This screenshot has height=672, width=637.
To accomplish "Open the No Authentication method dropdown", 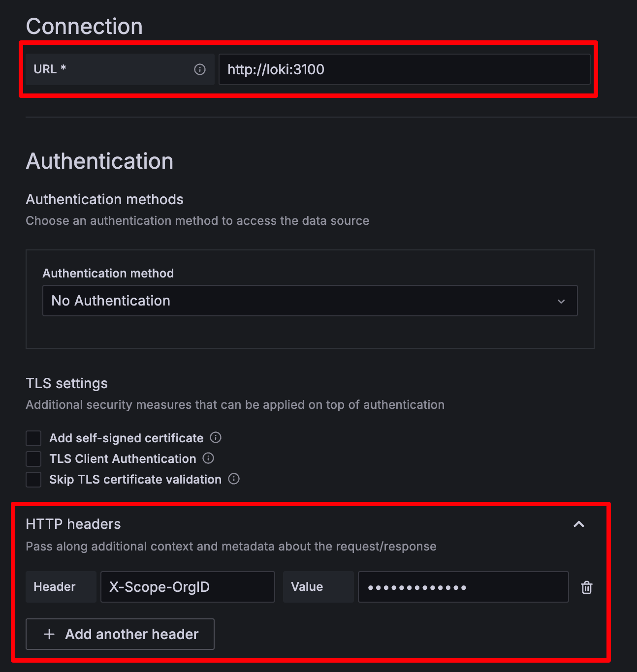I will [310, 301].
